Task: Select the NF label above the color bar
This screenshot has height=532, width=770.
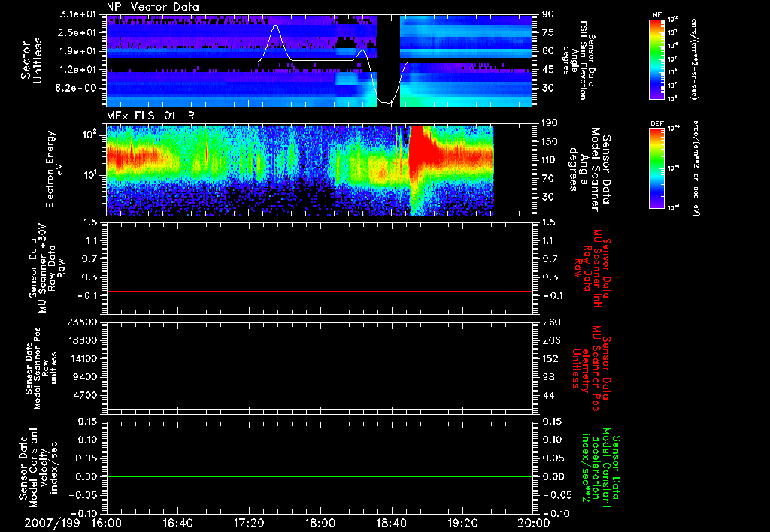Action: tap(656, 15)
